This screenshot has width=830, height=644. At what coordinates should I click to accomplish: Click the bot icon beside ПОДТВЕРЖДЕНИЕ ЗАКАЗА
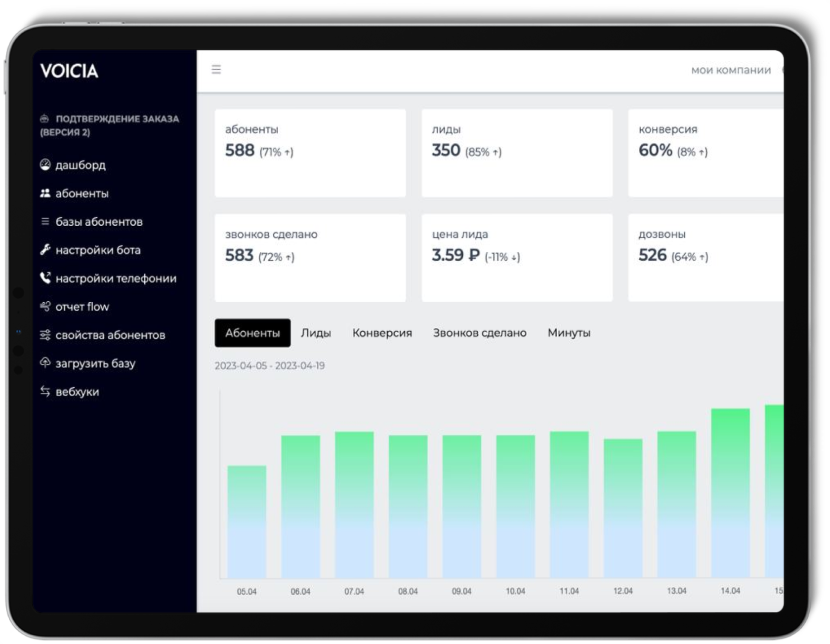pyautogui.click(x=44, y=119)
